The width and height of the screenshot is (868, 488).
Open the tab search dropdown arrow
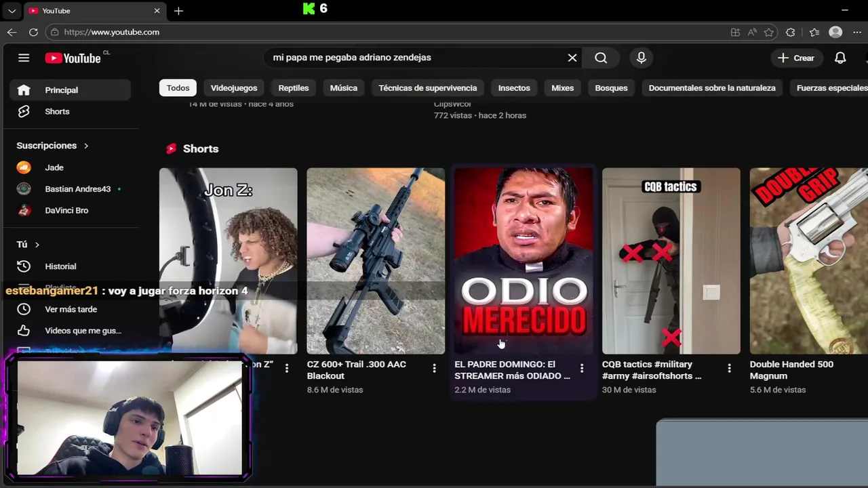12,11
